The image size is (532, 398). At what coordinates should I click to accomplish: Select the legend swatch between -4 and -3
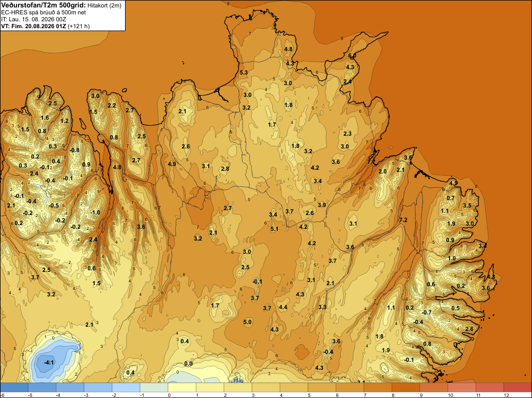tap(70, 387)
